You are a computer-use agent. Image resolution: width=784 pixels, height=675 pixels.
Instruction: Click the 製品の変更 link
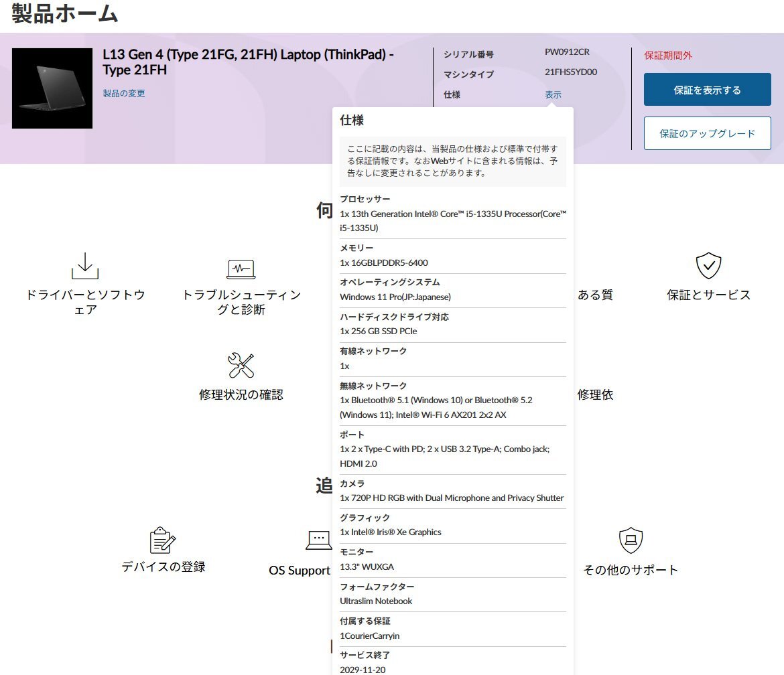(x=124, y=94)
